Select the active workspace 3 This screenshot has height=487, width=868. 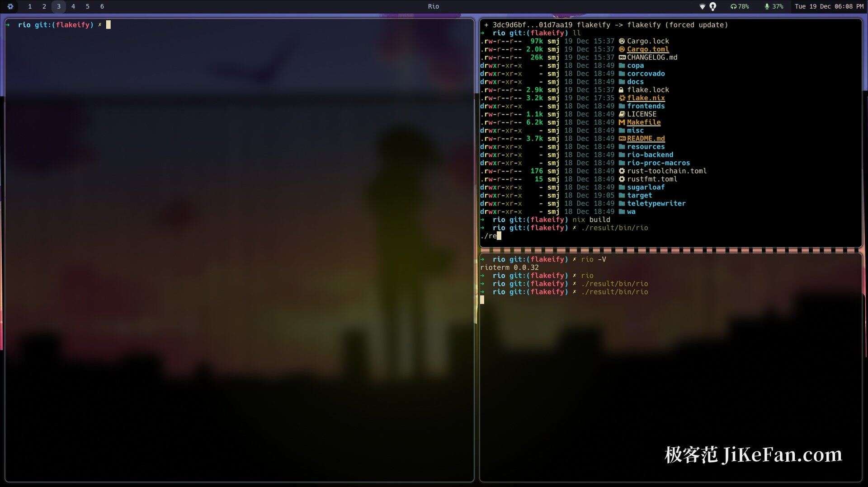(x=59, y=6)
